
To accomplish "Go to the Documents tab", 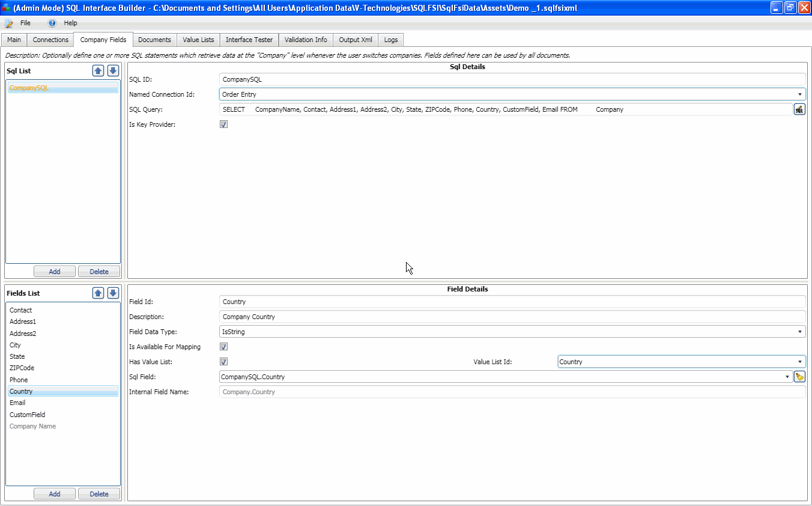I will coord(154,40).
